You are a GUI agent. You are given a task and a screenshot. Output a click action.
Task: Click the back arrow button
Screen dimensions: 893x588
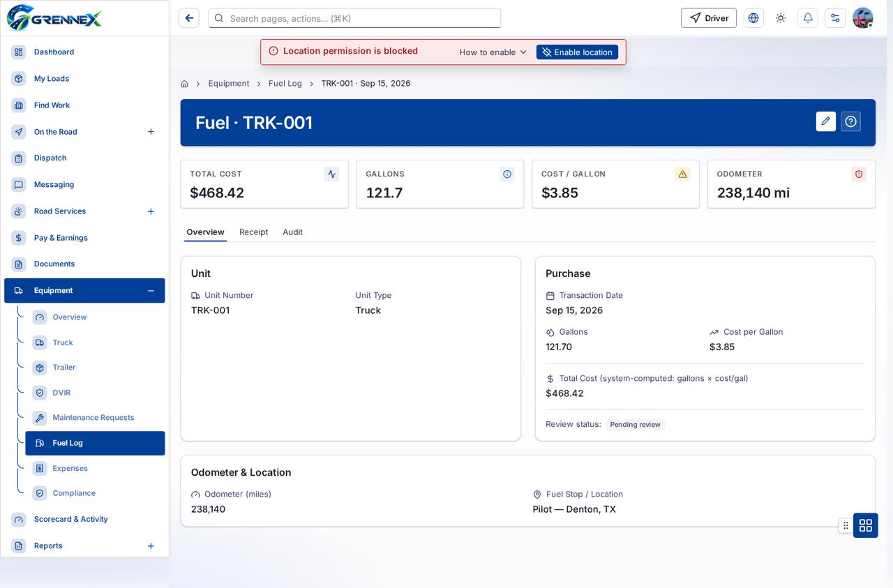pyautogui.click(x=189, y=18)
